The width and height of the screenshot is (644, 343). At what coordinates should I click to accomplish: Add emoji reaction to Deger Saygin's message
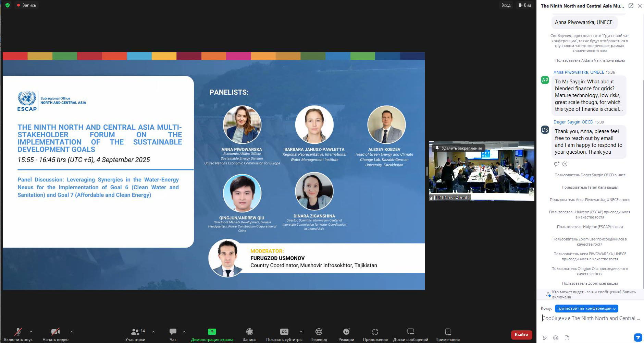click(x=565, y=164)
